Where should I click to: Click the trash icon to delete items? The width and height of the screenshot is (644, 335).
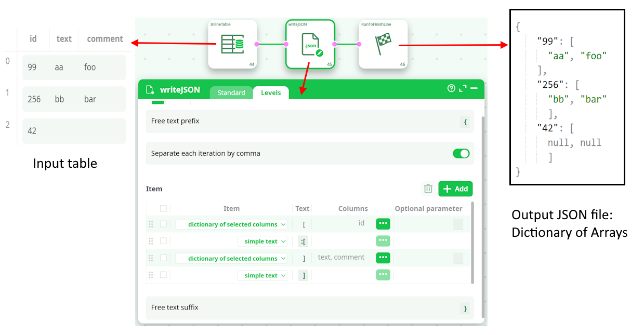point(428,189)
